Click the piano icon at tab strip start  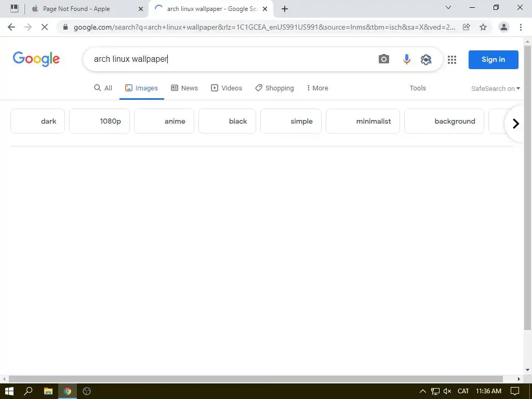pyautogui.click(x=14, y=8)
